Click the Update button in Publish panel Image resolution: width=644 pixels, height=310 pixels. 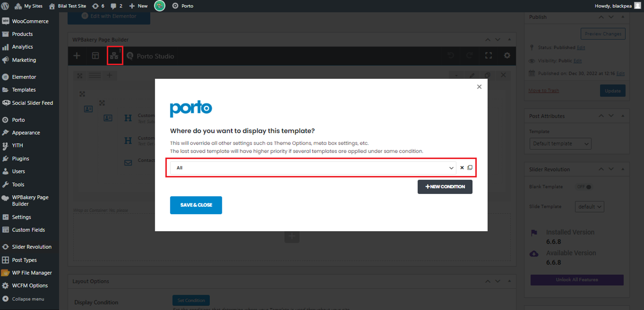tap(612, 91)
